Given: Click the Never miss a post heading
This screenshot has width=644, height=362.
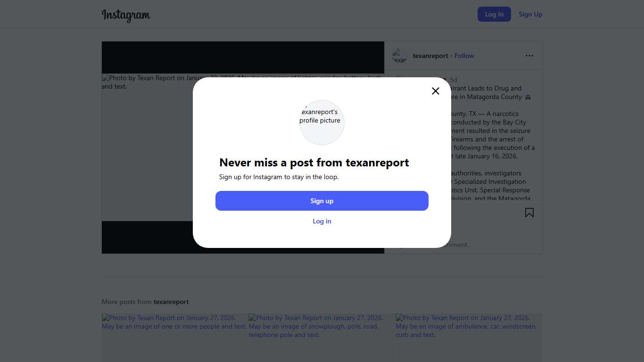Looking at the screenshot, I should point(314,163).
